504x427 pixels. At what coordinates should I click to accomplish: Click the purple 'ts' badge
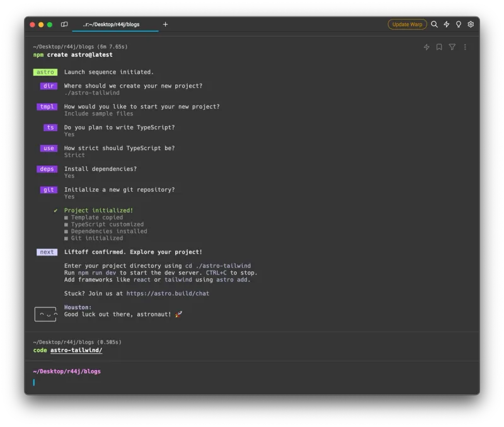[x=50, y=127]
